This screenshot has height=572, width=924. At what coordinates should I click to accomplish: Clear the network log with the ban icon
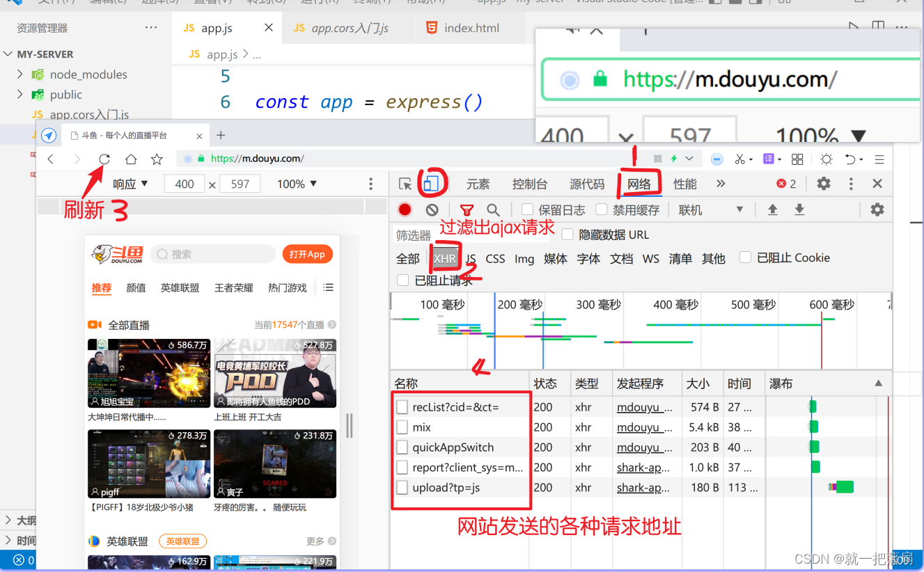432,209
